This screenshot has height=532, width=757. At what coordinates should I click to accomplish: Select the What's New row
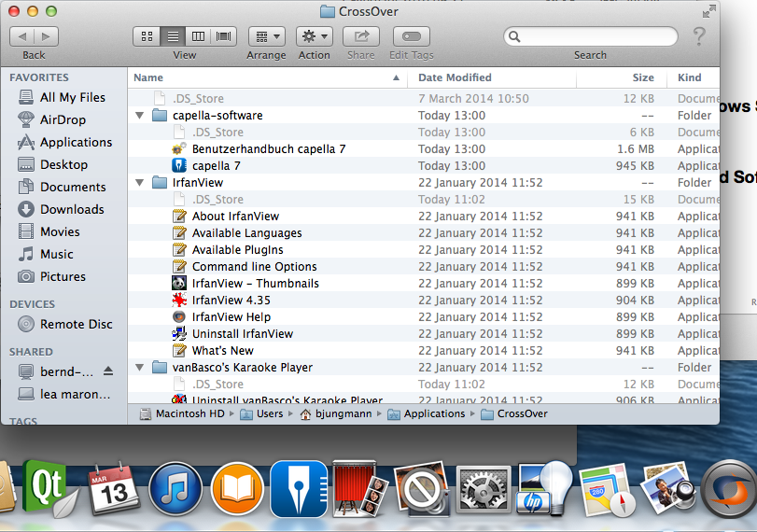(424, 351)
